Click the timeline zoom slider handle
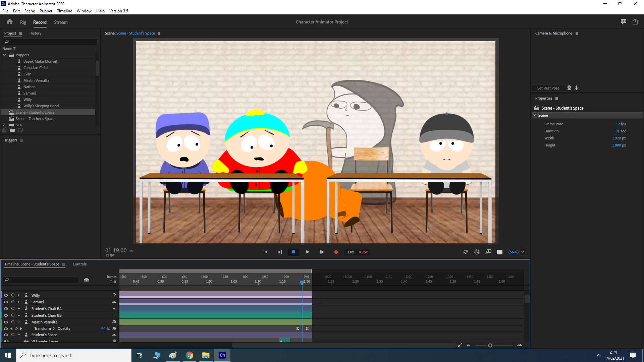Viewport: 644px width, 362px height. pos(490,345)
